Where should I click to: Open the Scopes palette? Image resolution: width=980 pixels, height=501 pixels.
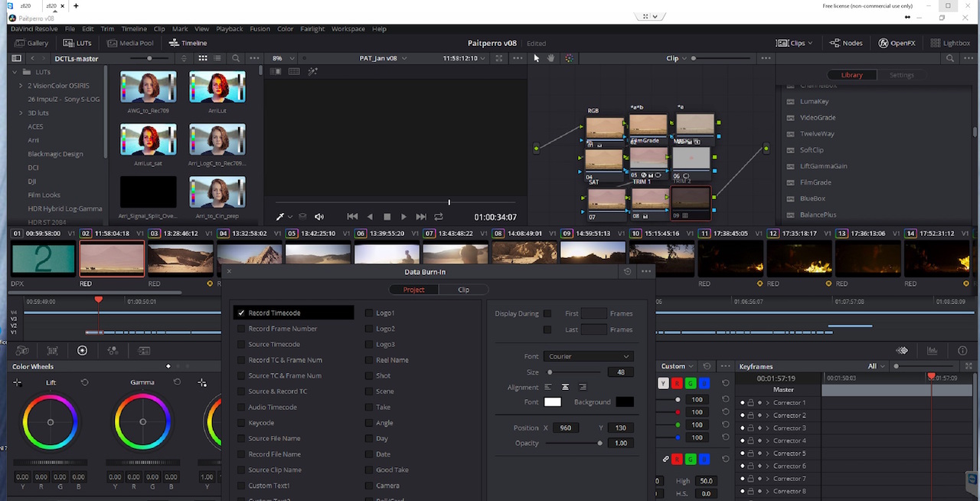pos(932,351)
